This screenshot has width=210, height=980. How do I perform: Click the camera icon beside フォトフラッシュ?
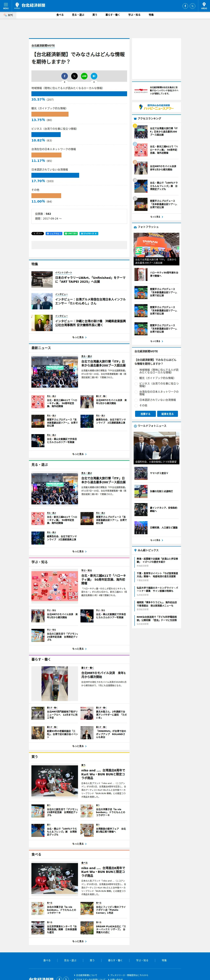(x=135, y=227)
